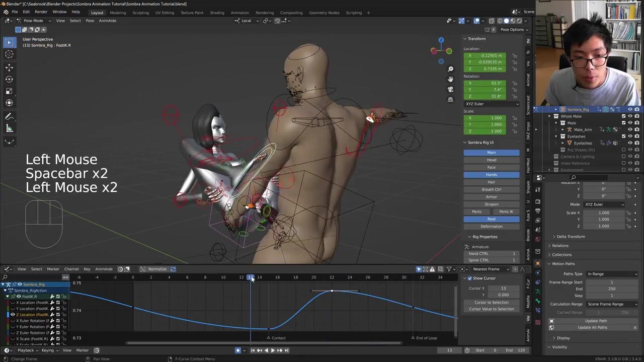The image size is (644, 362).
Task: Hide Male_Arm with eye icon
Action: click(x=630, y=129)
